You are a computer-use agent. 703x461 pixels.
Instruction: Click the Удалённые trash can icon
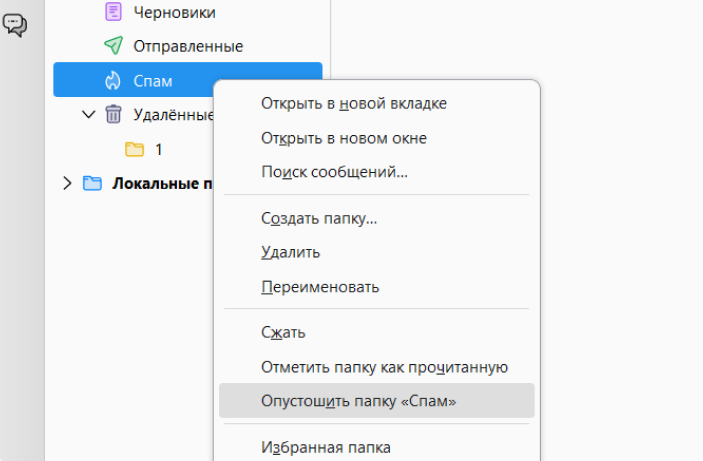[112, 115]
